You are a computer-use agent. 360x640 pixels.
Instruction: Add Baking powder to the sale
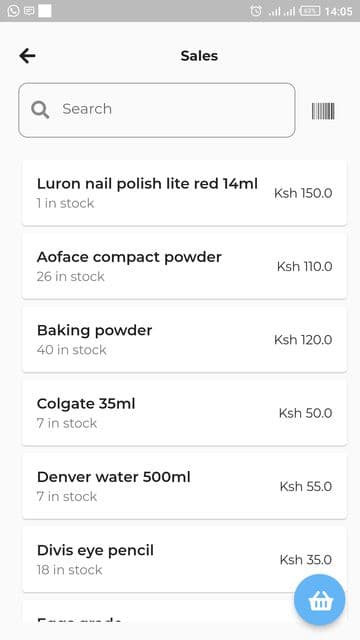click(184, 340)
